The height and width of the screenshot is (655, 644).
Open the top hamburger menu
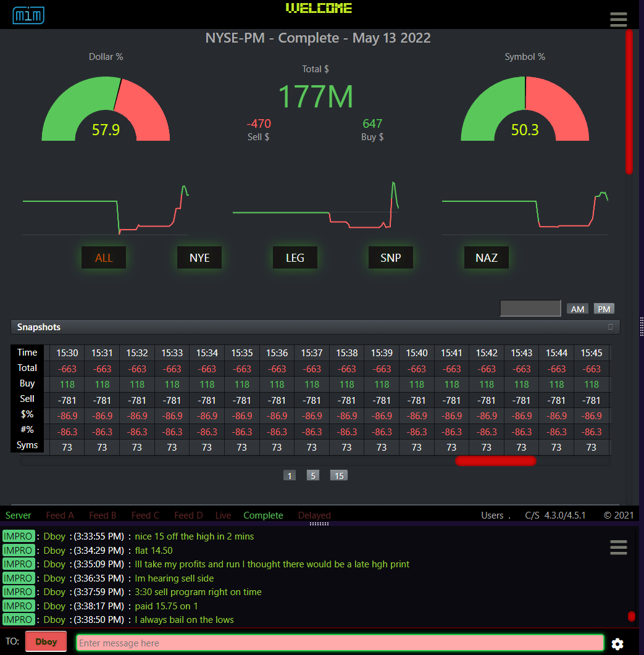tap(618, 20)
